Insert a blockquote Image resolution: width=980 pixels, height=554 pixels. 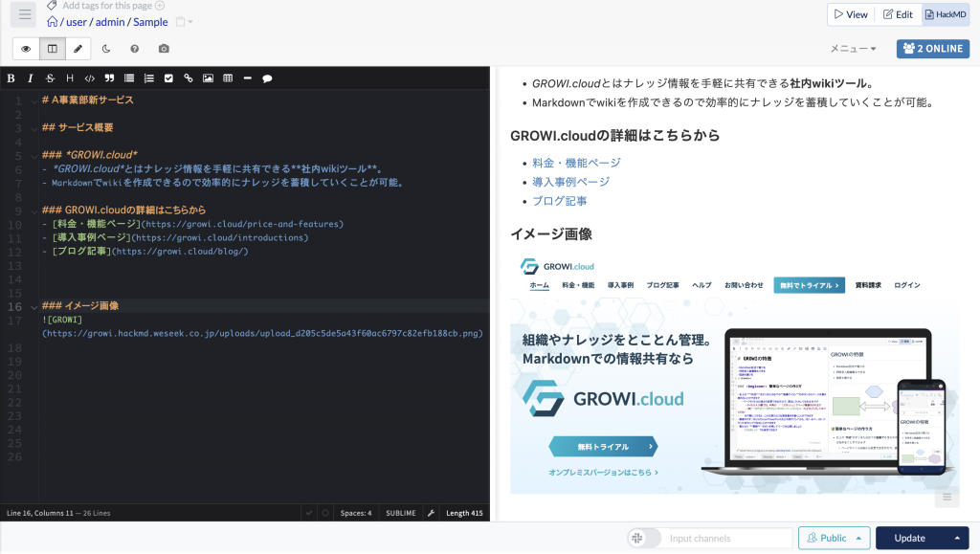coord(109,78)
